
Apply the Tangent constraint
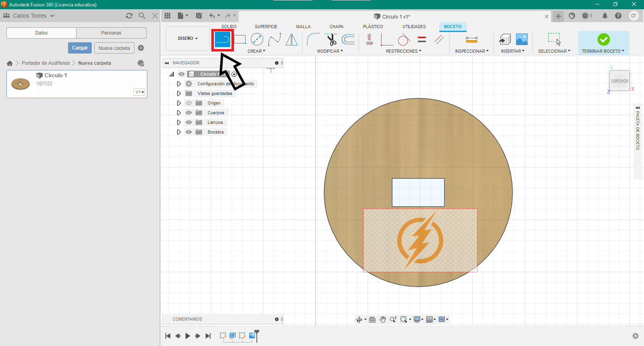404,39
